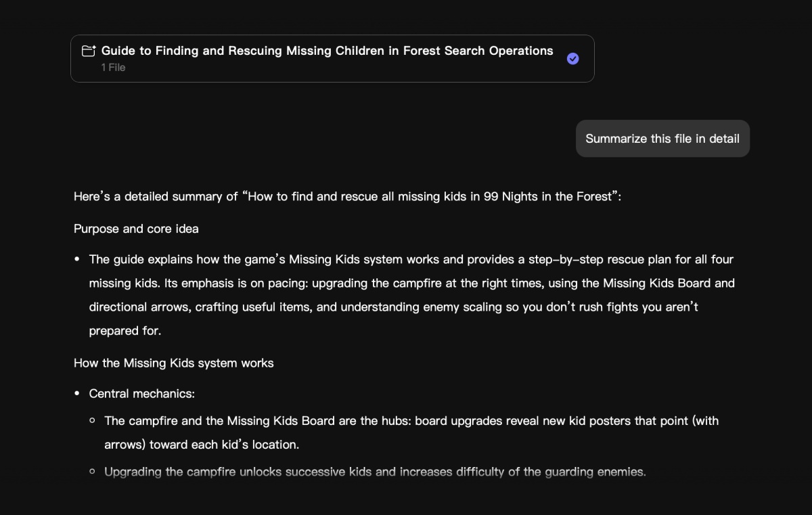Click the line "The campfire and the Missing Kids Board"
The height and width of the screenshot is (515, 812).
click(411, 421)
